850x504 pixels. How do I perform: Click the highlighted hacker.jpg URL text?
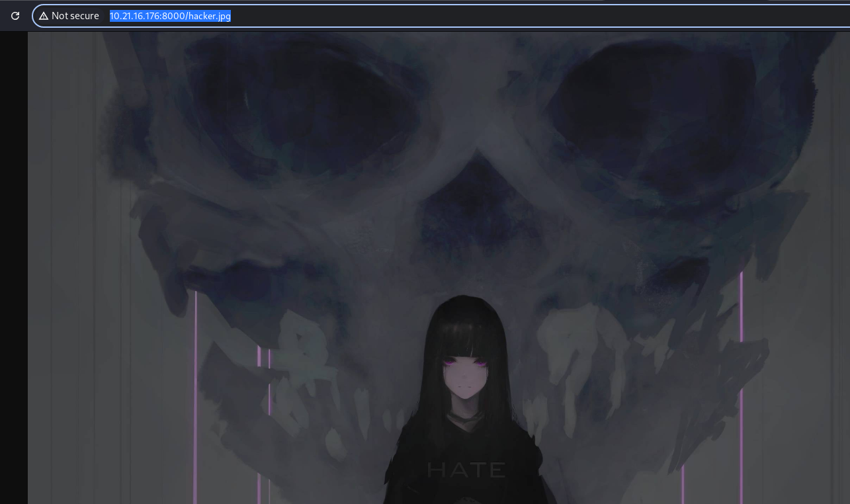pos(170,16)
